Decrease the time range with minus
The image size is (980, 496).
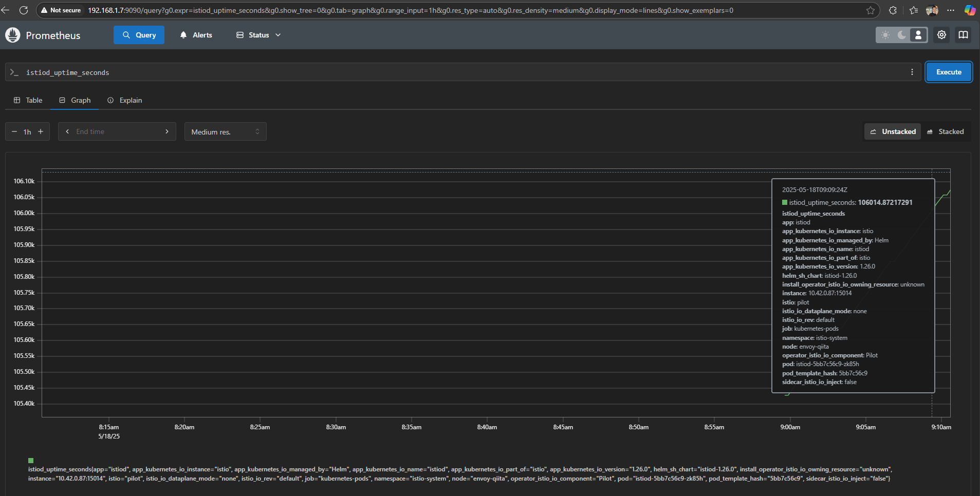point(14,132)
